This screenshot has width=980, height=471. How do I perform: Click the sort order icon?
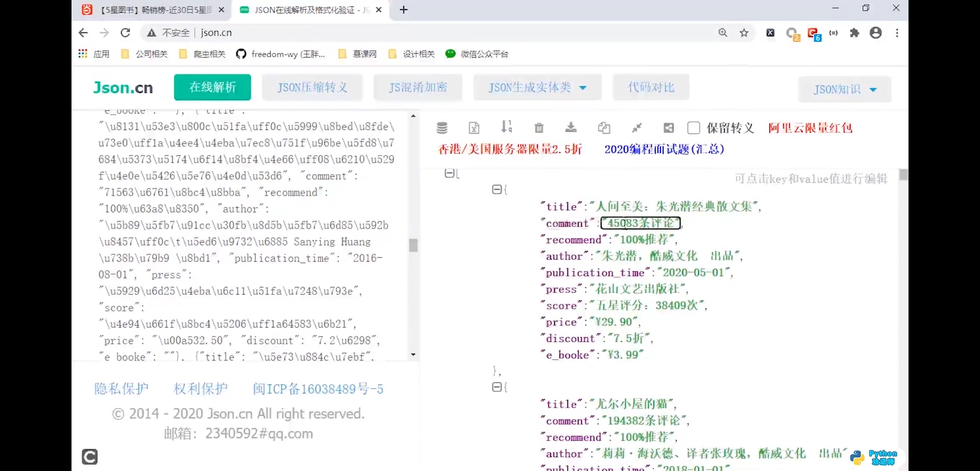[x=506, y=127]
